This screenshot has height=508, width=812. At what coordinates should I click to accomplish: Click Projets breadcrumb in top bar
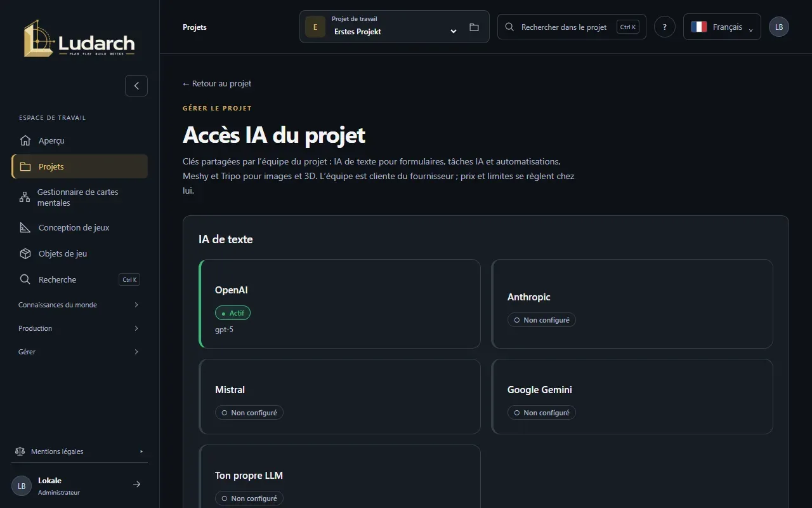point(195,27)
